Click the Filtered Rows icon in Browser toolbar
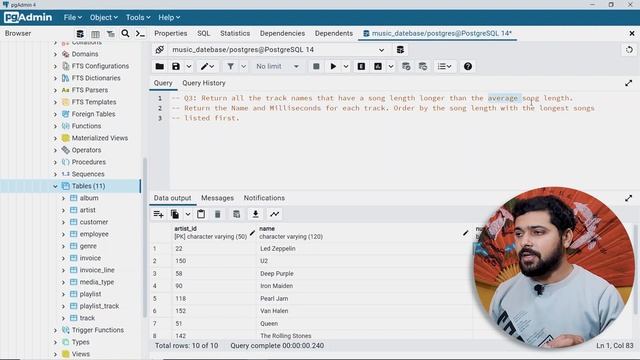The image size is (640, 360). (x=110, y=33)
